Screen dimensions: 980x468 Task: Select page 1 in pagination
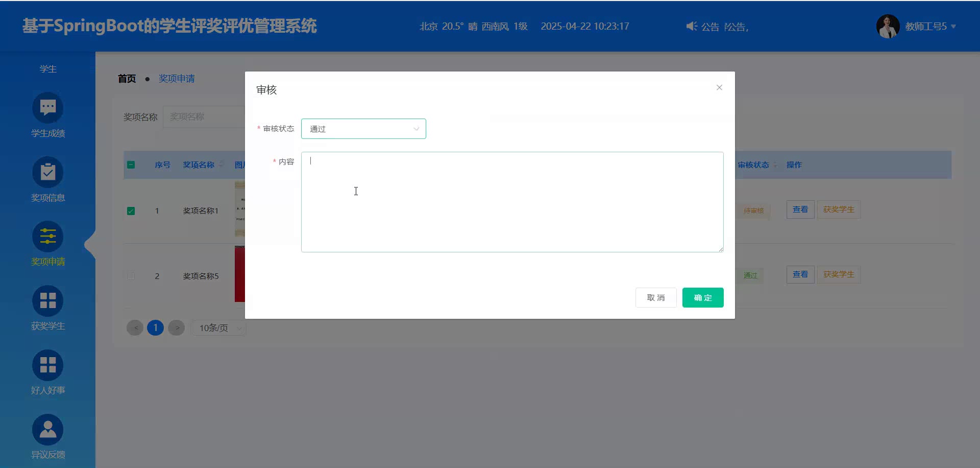[156, 327]
